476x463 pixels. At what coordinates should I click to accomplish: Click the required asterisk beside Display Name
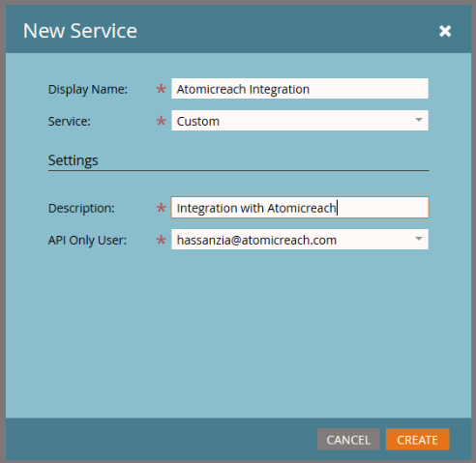point(161,89)
